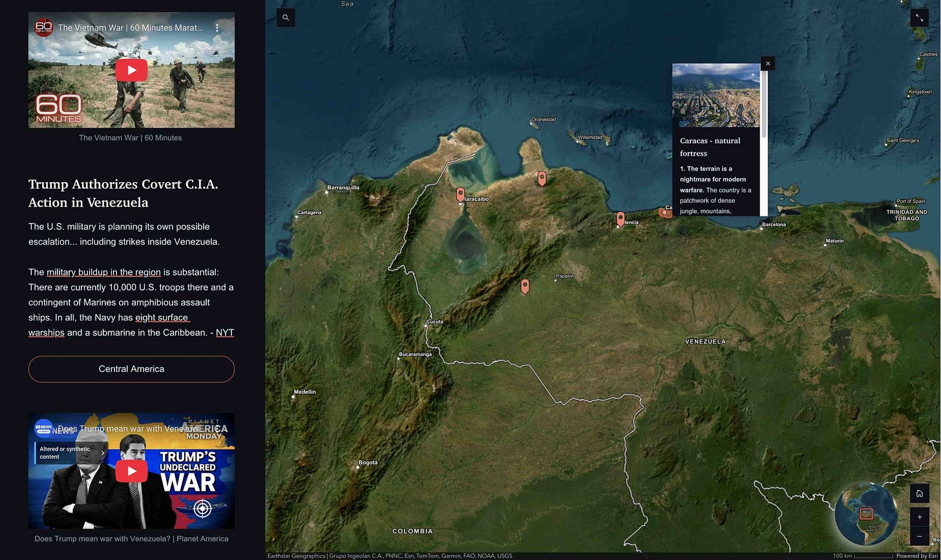Screen dimensions: 941x560
Task: Click the Bogotá city label
Action: click(368, 462)
